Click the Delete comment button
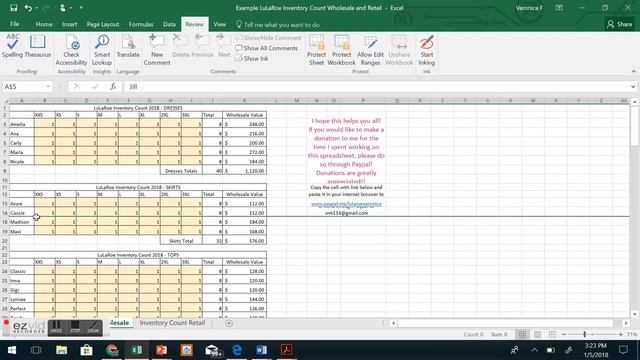This screenshot has width=640, height=360. click(180, 46)
